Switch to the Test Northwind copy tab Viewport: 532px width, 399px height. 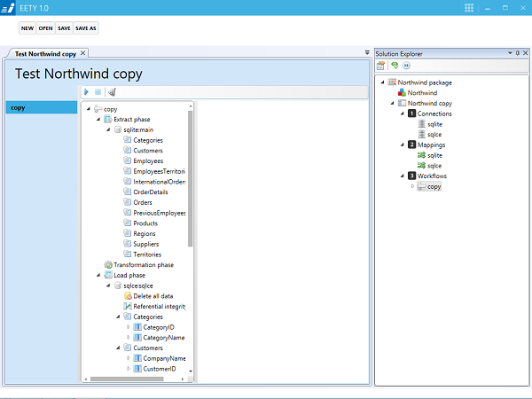(45, 53)
